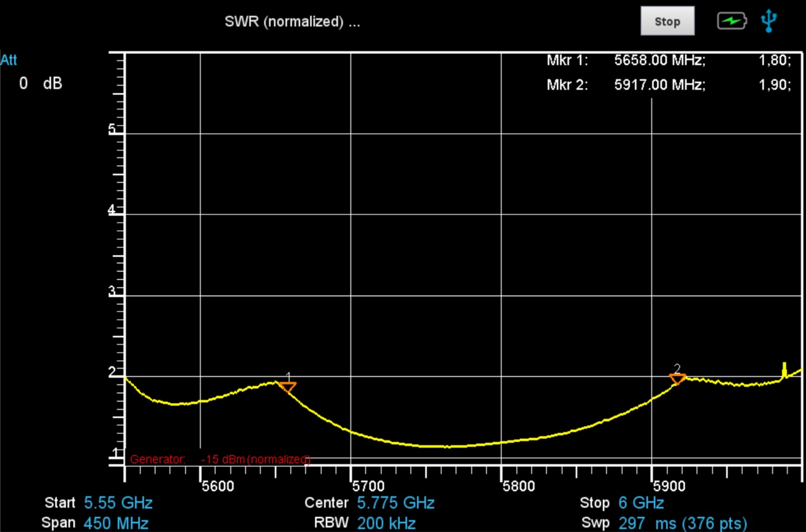
Task: Select the Mkr 1 SWR value 1,80
Action: [774, 60]
